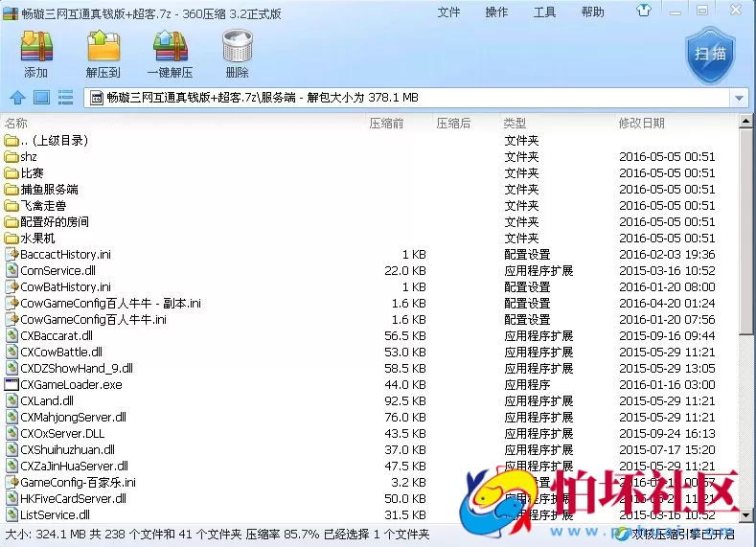Click the ListService.dll file icon
The height and width of the screenshot is (547, 756).
coord(11,514)
